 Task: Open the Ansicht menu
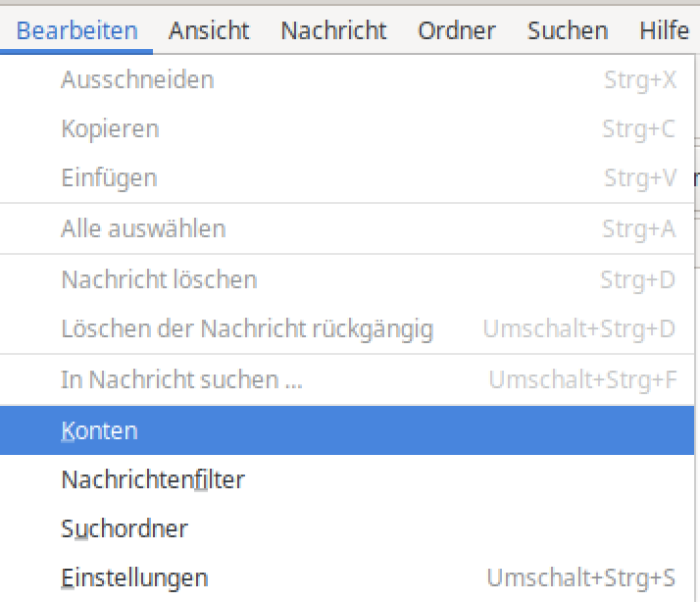point(209,30)
